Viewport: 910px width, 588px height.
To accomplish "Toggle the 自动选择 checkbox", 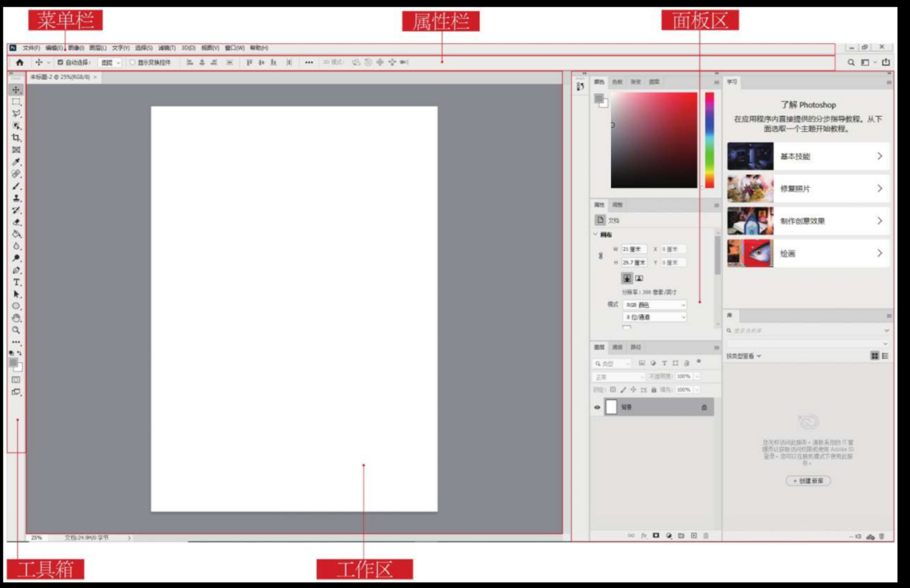I will (60, 62).
